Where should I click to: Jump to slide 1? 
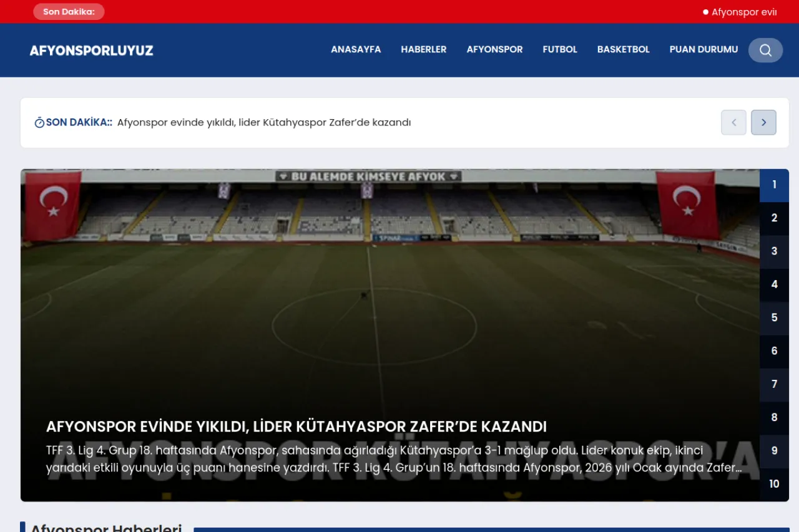[774, 185]
